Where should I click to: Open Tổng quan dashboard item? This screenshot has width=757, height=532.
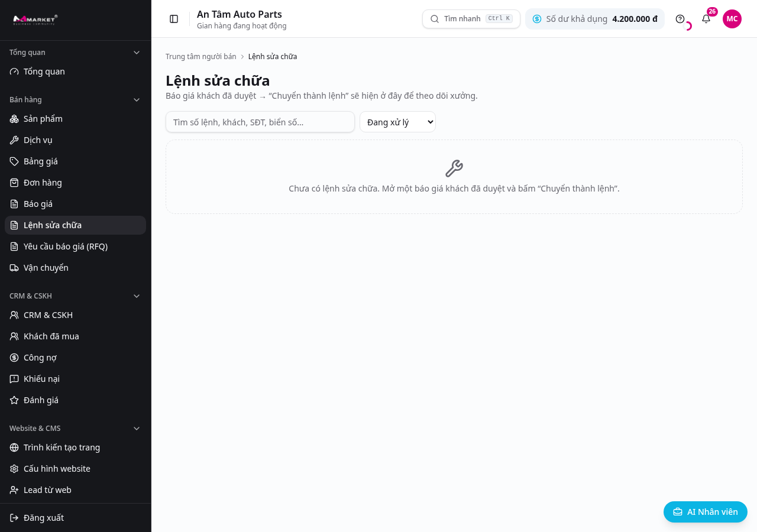tap(75, 72)
